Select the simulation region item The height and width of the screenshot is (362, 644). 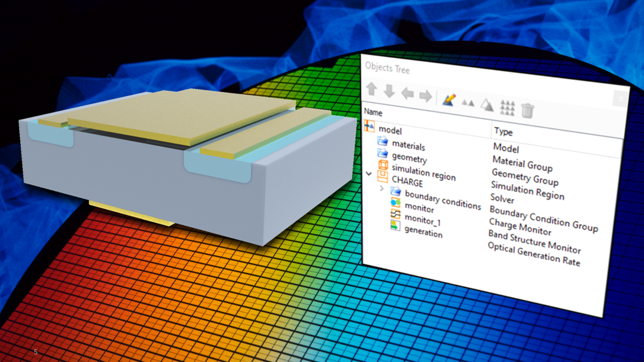tap(423, 173)
